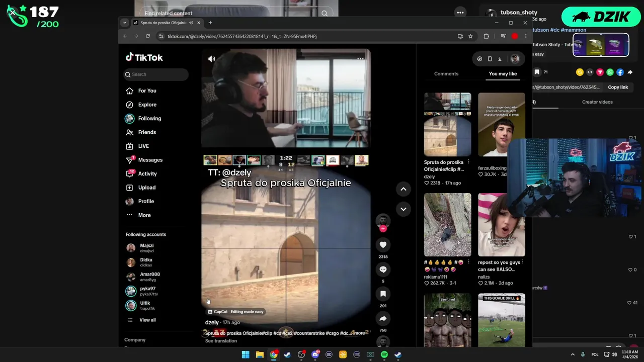Open options menu for nailzs repost card
This screenshot has height=362, width=644.
[x=523, y=262]
